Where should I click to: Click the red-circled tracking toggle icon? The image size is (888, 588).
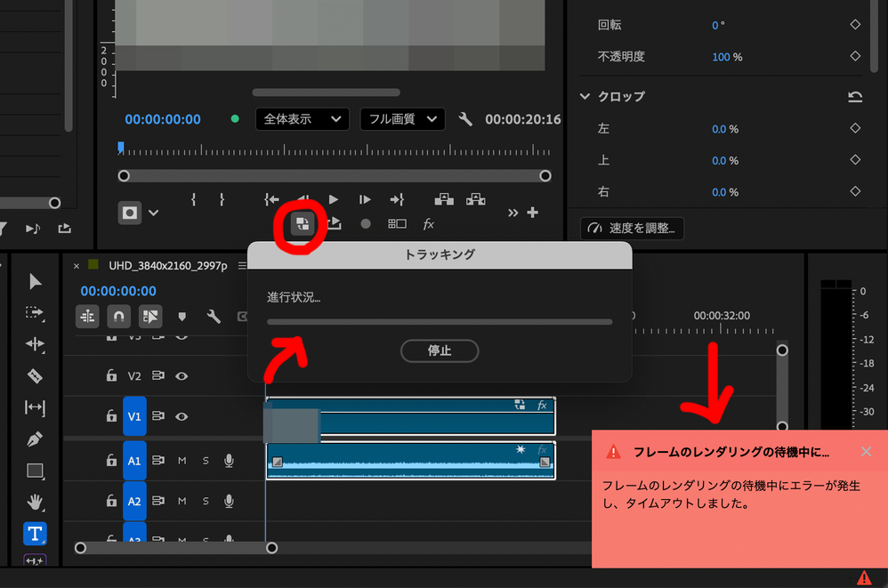(302, 224)
